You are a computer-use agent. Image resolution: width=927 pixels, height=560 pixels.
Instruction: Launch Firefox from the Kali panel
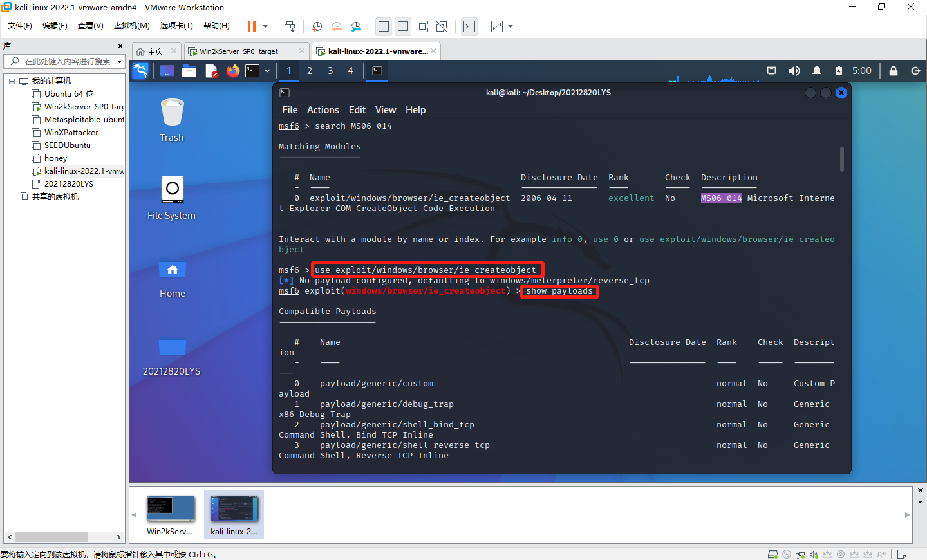click(x=233, y=71)
